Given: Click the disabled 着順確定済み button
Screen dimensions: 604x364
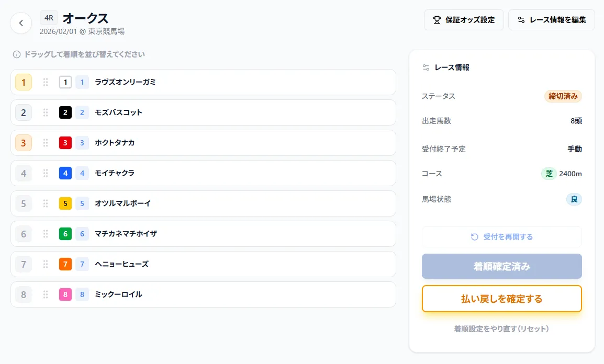Looking at the screenshot, I should (501, 266).
